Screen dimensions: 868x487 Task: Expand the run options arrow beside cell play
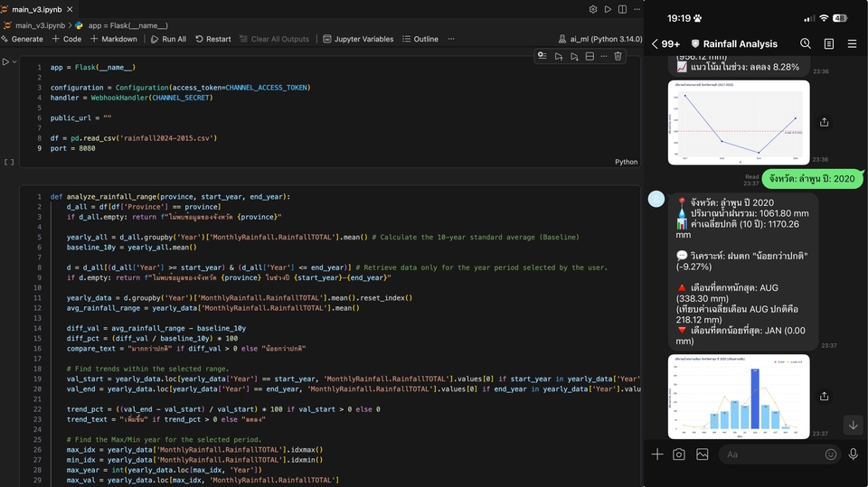(x=15, y=62)
